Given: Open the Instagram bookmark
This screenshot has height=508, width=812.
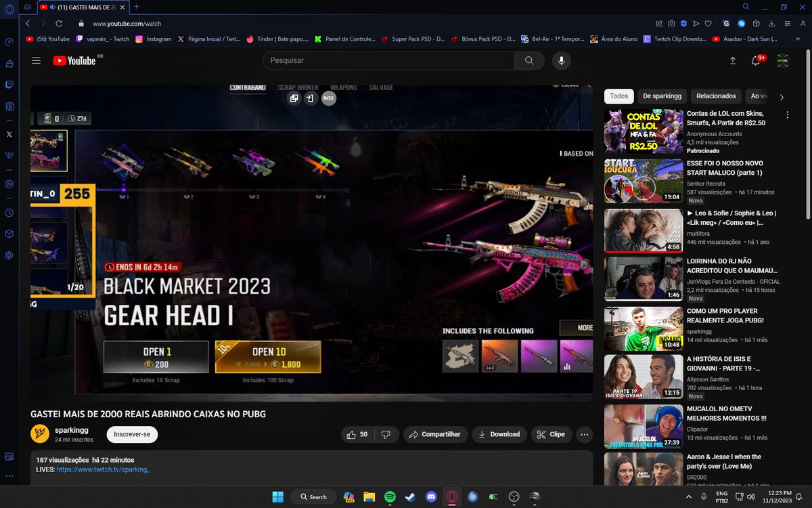Looking at the screenshot, I should pyautogui.click(x=154, y=39).
